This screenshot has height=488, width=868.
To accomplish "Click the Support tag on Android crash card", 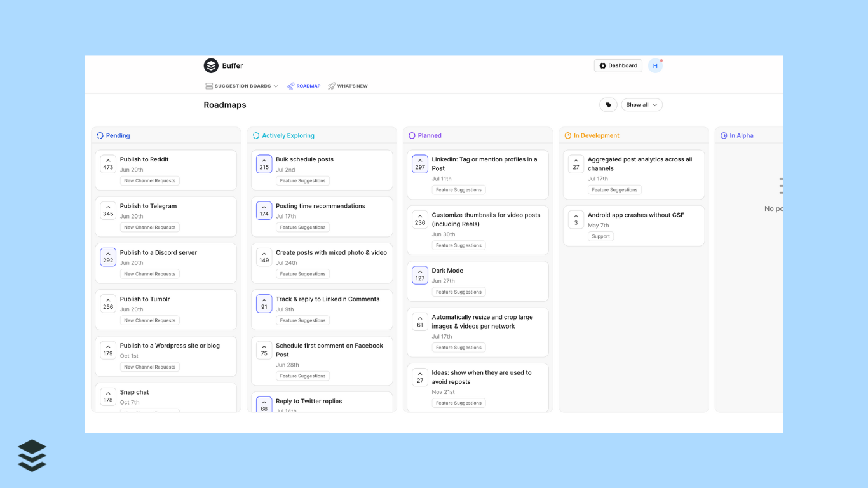I will pyautogui.click(x=600, y=236).
